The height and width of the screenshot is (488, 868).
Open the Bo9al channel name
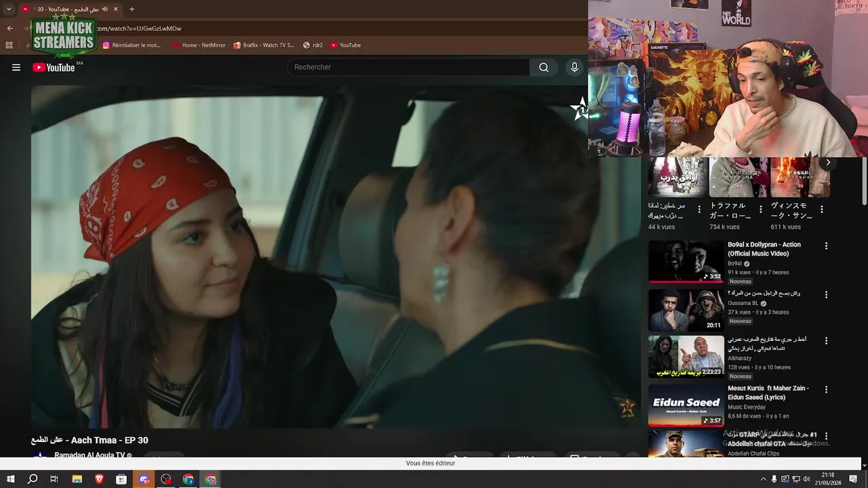pyautogui.click(x=735, y=264)
